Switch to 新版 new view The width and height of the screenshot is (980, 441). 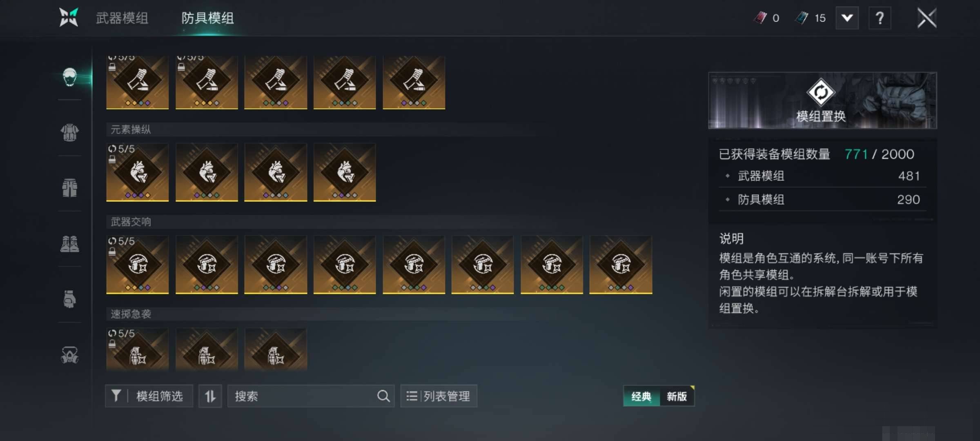tap(677, 396)
